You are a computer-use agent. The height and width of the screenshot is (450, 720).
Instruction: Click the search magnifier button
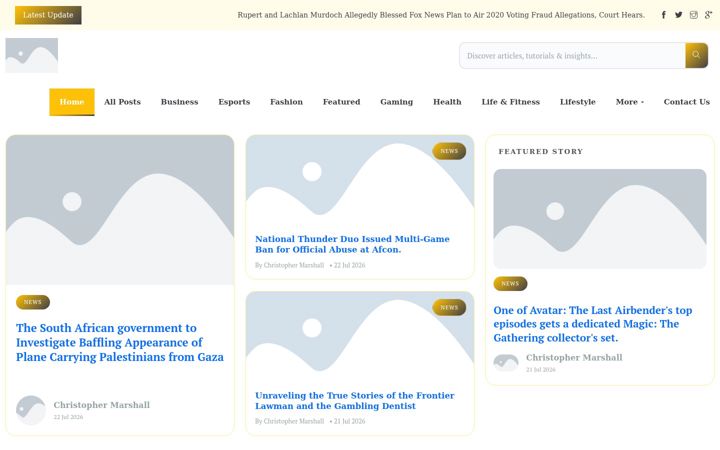[696, 55]
